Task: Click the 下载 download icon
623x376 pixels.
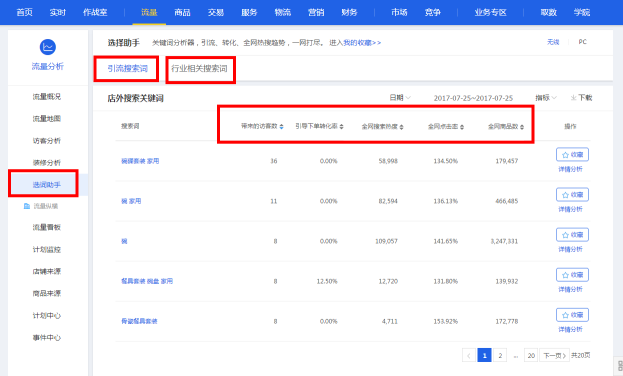Action: pyautogui.click(x=573, y=98)
